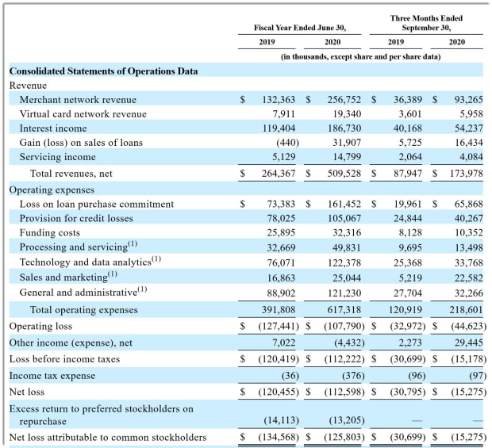The width and height of the screenshot is (492, 448).
Task: Click the gain on sales value 31,907
Action: (347, 143)
